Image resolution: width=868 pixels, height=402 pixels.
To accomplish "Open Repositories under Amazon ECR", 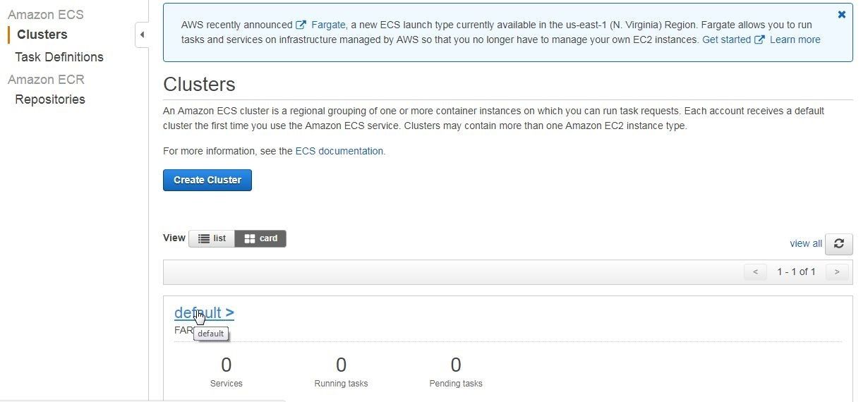I will [50, 99].
